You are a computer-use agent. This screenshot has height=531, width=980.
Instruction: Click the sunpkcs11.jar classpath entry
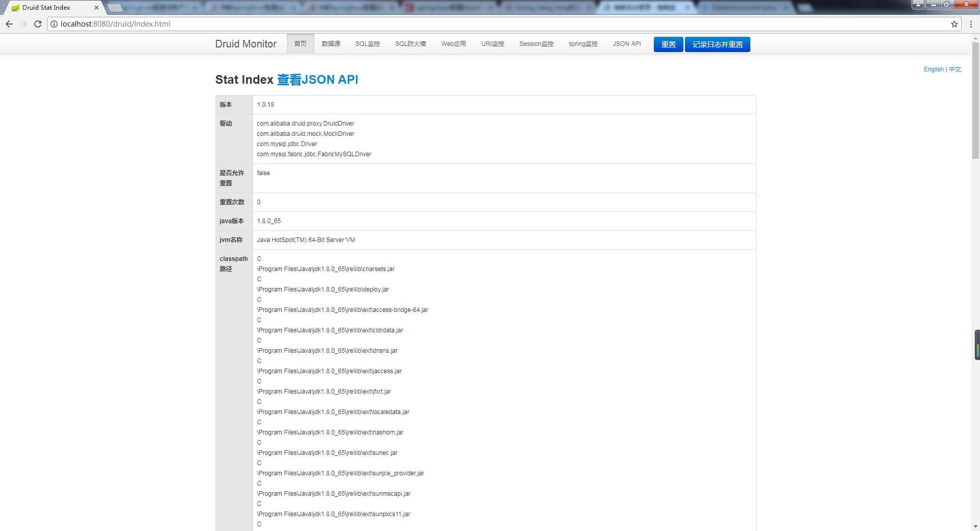333,514
